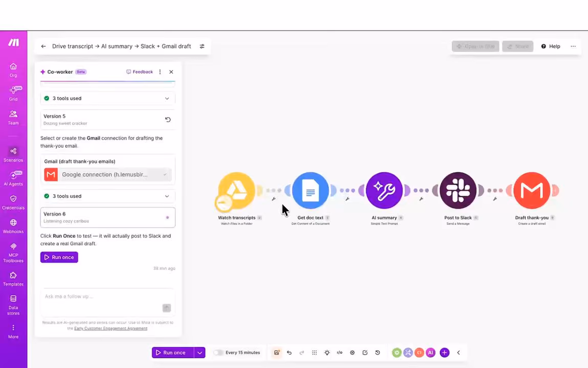The width and height of the screenshot is (588, 368).
Task: Click the clock badge on Watch transcripts
Action: pyautogui.click(x=224, y=203)
